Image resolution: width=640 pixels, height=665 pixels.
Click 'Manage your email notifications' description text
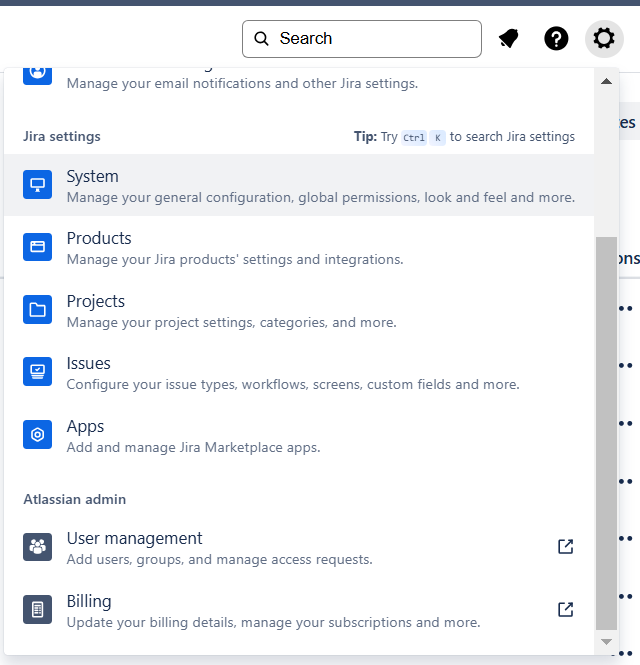coord(242,84)
